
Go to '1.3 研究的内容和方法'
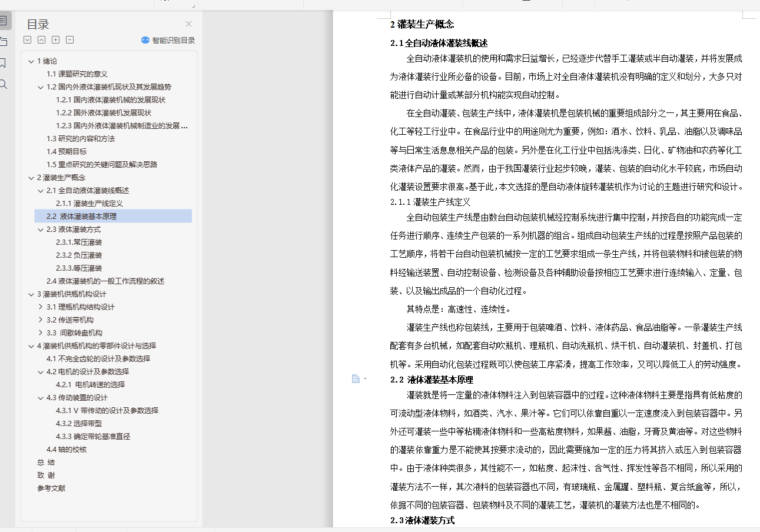click(81, 138)
